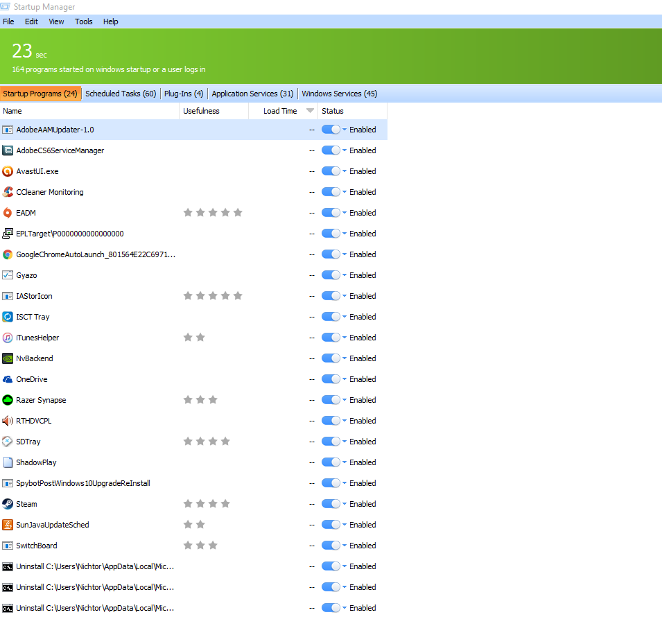Select the SunJavaUpdateSched Java icon
Screen dimensions: 662x644
tap(8, 525)
